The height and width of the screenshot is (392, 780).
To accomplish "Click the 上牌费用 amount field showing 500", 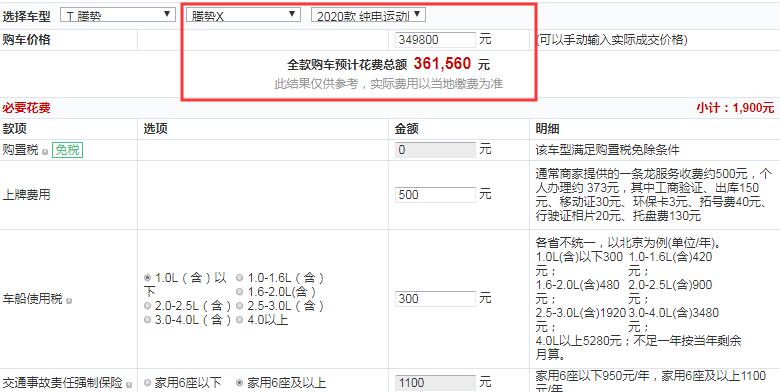I will 436,195.
